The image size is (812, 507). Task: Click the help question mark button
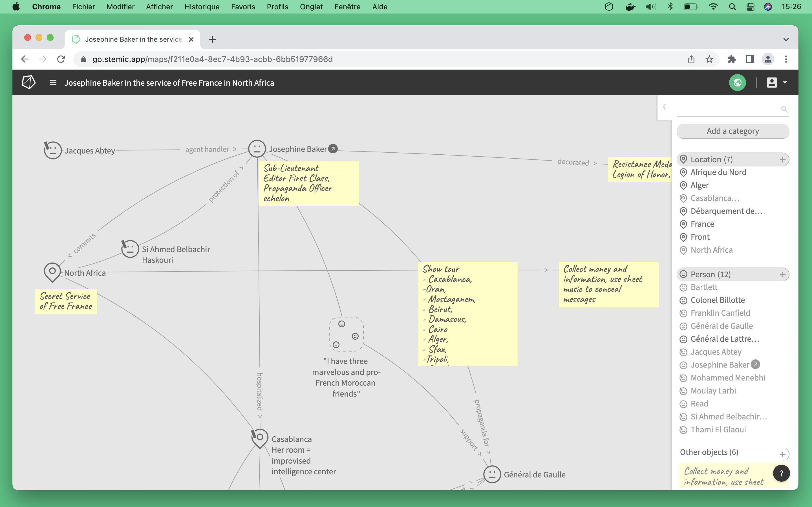pyautogui.click(x=781, y=473)
